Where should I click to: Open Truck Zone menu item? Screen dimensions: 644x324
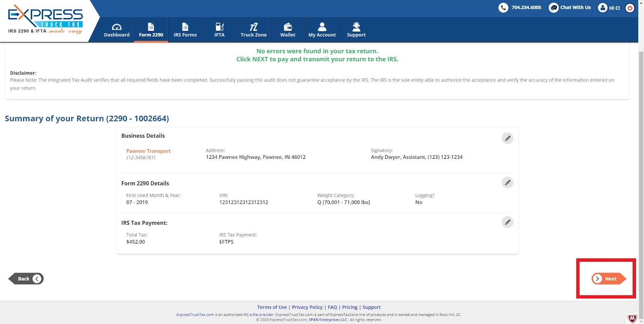pyautogui.click(x=254, y=30)
